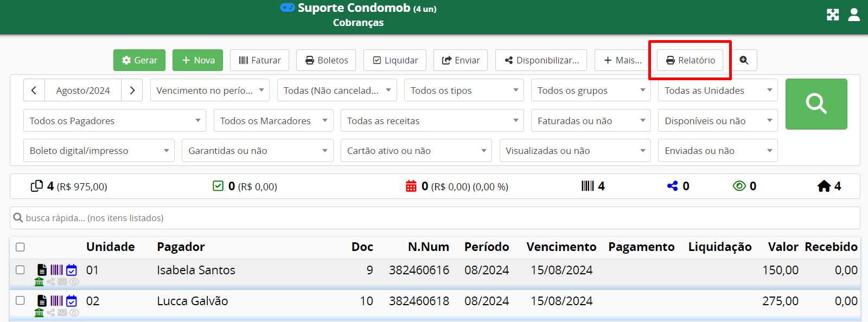Expand the 'Todos os Marcadores' dropdown
This screenshot has width=868, height=322.
point(273,120)
